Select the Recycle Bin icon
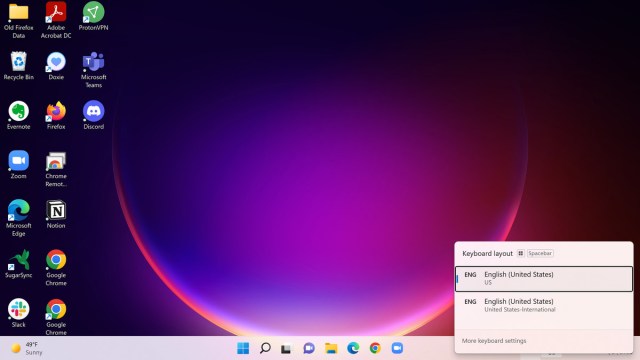Image resolution: width=640 pixels, height=360 pixels. point(18,66)
